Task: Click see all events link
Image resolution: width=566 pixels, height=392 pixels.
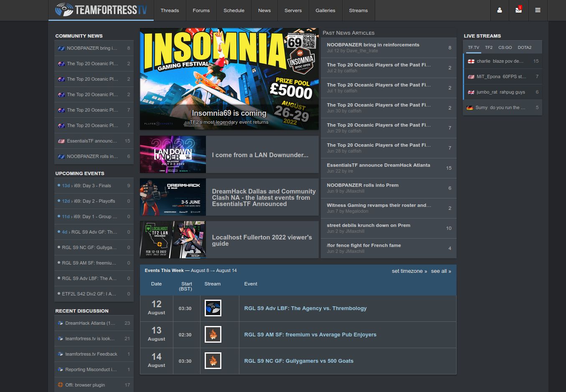Action: [441, 271]
